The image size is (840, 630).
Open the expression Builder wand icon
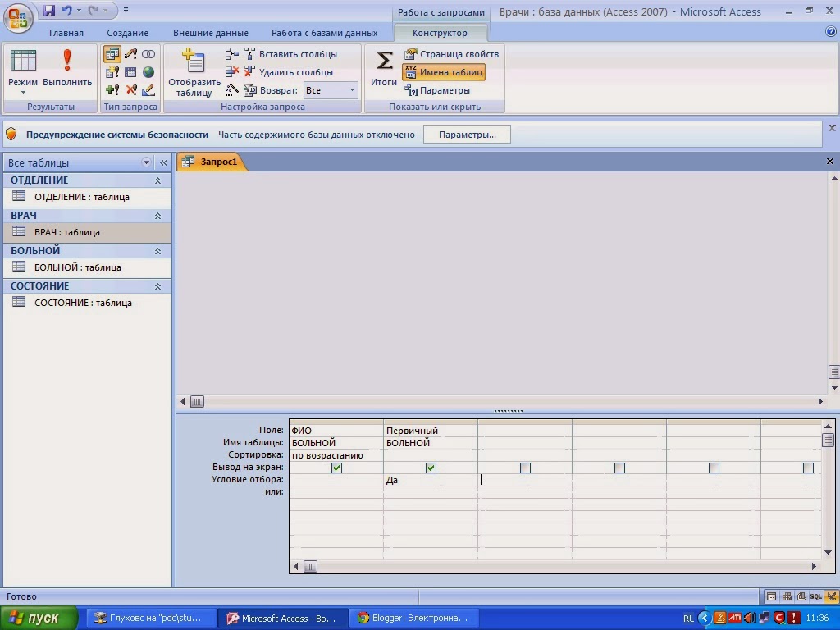[x=232, y=90]
